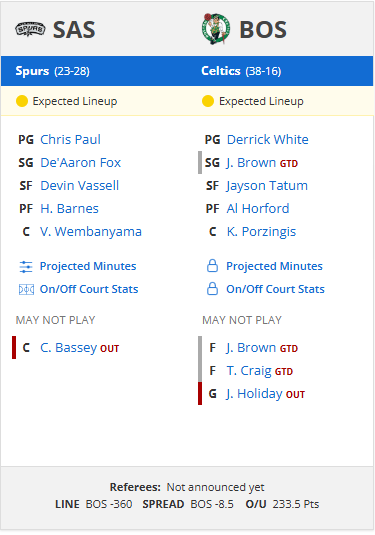The width and height of the screenshot is (375, 535).
Task: Open Chris Paul's player page
Action: 70,140
